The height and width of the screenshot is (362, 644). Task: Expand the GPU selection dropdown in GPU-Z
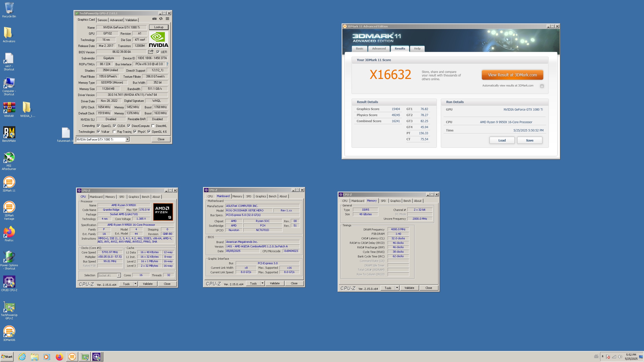coord(128,139)
